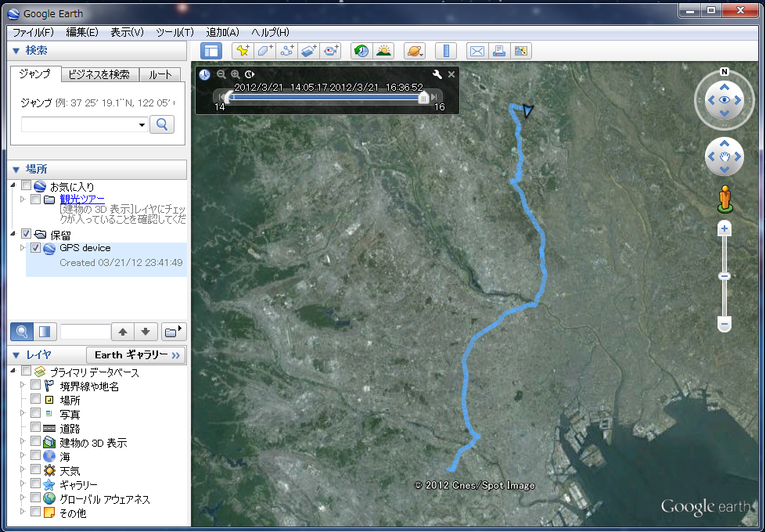Image resolution: width=766 pixels, height=532 pixels.
Task: Move selected place up arrow
Action: click(x=123, y=332)
